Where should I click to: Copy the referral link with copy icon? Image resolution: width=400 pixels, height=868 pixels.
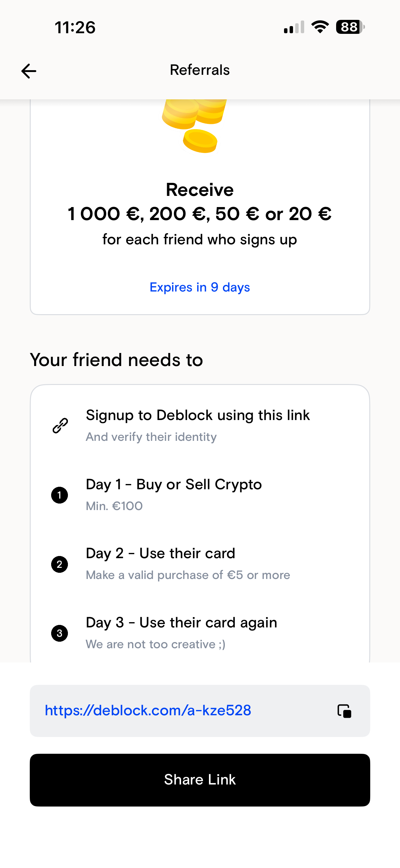(344, 711)
